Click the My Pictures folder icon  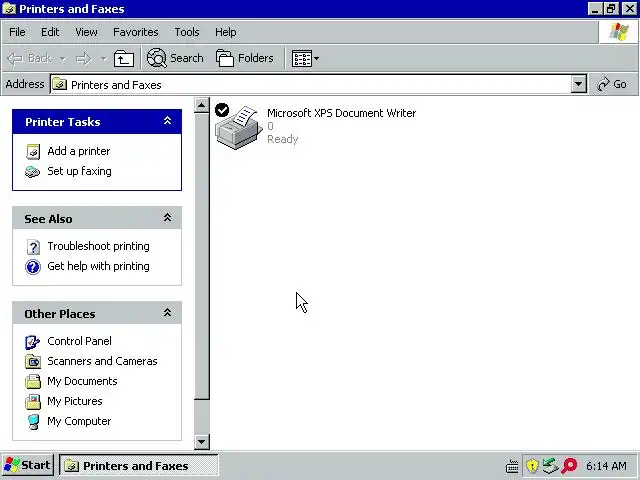click(x=33, y=402)
